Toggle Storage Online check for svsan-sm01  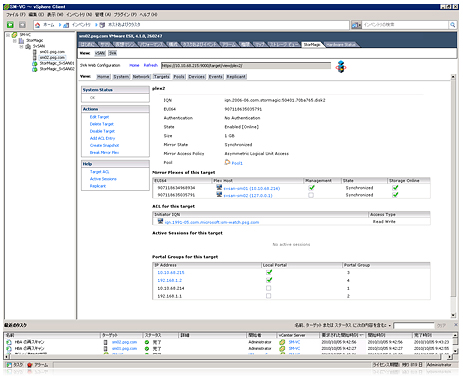coord(395,188)
